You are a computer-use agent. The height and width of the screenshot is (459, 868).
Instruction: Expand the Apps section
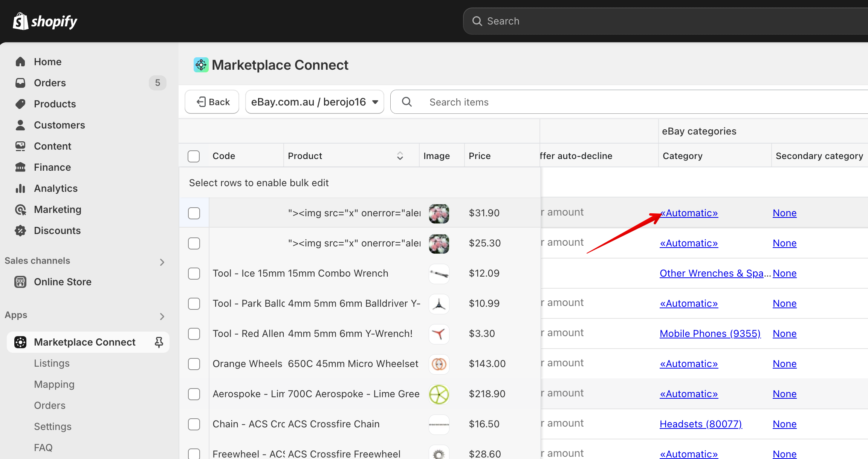click(162, 316)
